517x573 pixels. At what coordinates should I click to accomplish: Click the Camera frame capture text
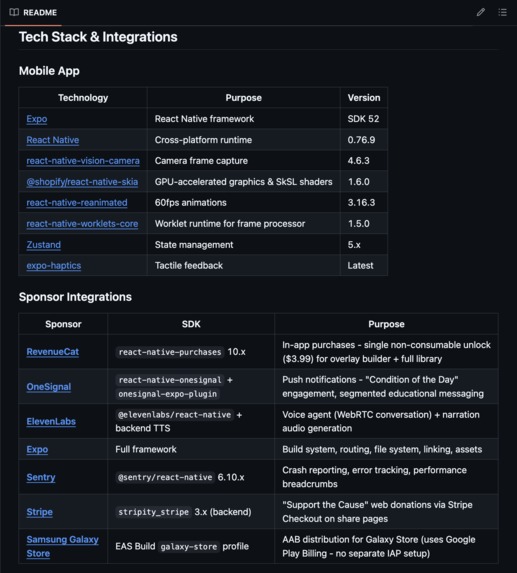tap(201, 161)
